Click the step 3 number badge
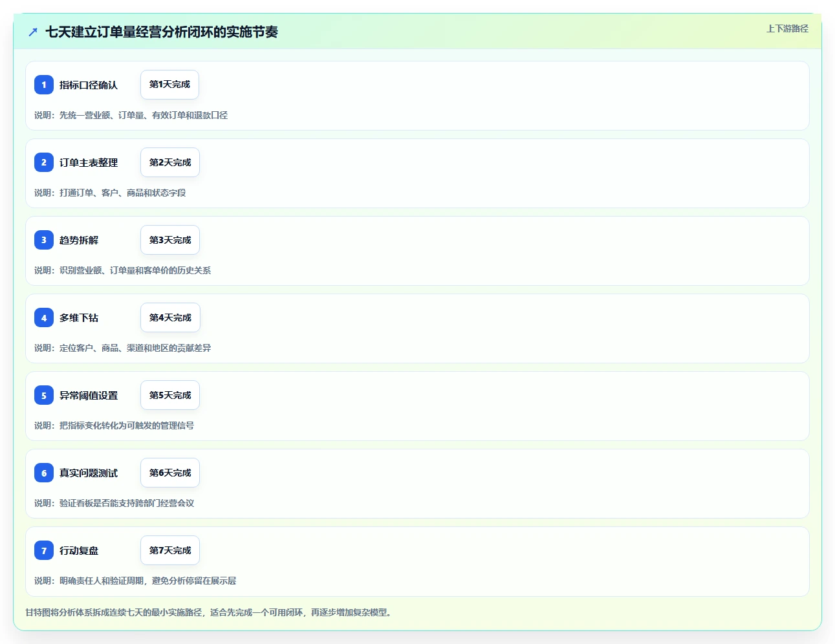This screenshot has height=644, width=835. [x=44, y=240]
